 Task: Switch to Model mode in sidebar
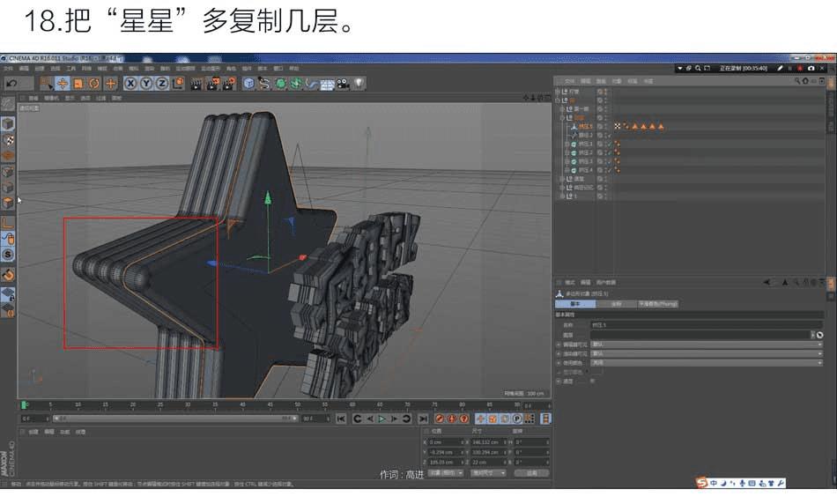tap(7, 124)
